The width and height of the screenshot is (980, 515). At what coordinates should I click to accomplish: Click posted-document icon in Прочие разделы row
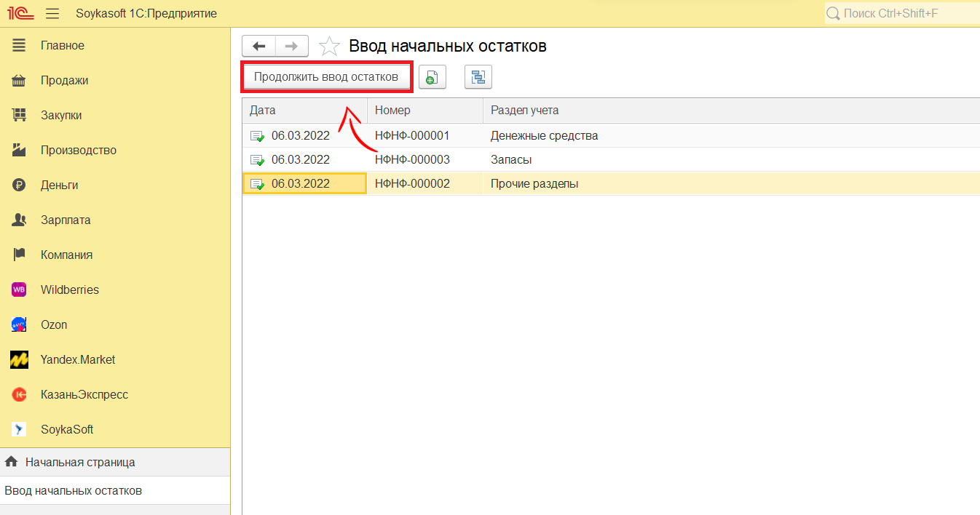coord(257,184)
